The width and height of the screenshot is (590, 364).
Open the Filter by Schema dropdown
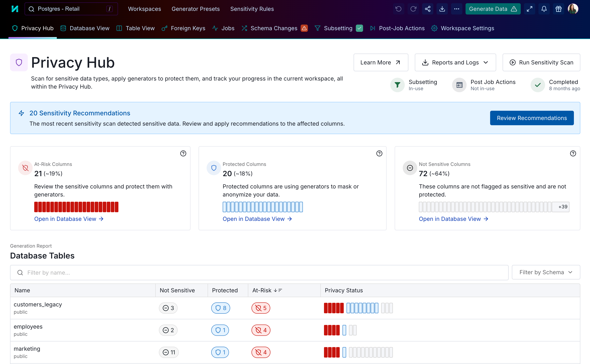(x=546, y=272)
